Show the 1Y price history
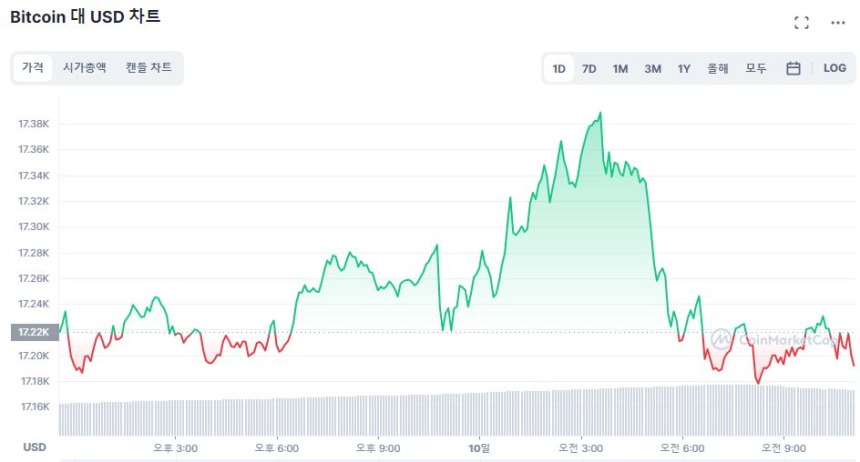Viewport: 860px width, 462px height. [x=684, y=68]
